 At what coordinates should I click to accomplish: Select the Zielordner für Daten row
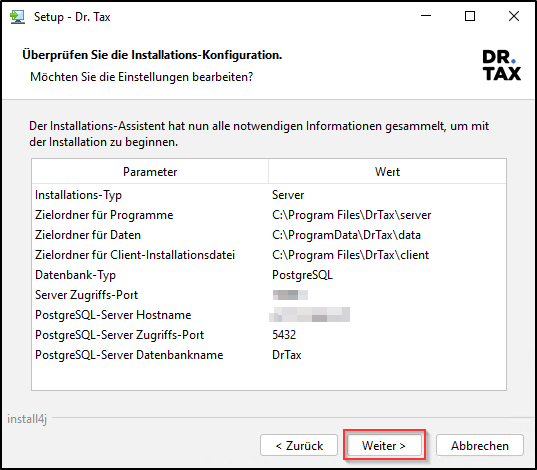pyautogui.click(x=269, y=235)
